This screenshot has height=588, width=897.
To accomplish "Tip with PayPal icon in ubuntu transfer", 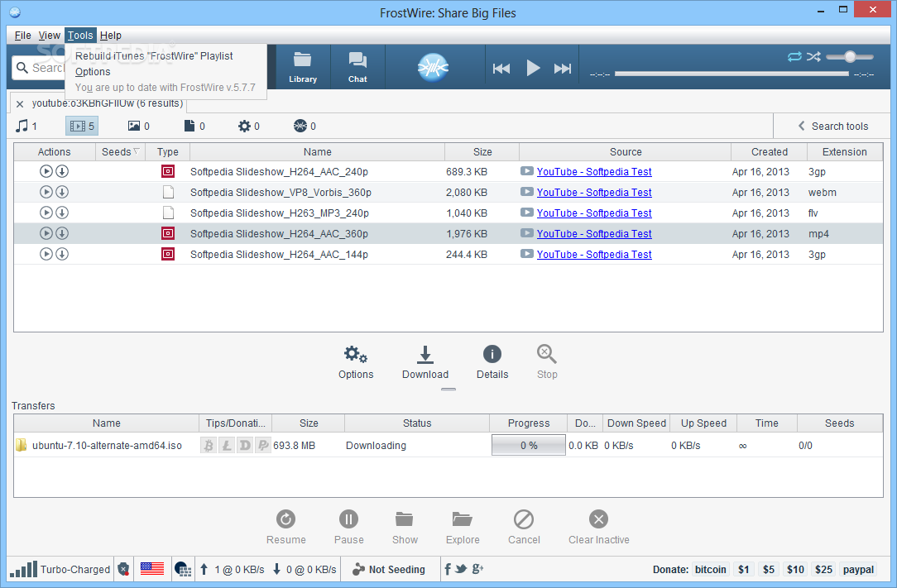I will pos(262,445).
